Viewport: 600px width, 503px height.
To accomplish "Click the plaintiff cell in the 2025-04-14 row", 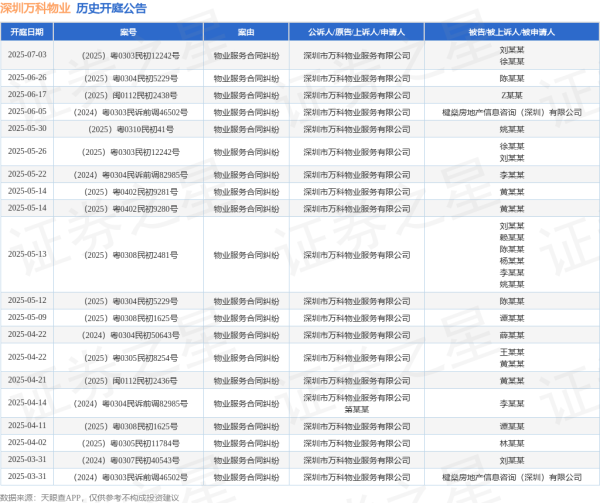I will pos(357,404).
